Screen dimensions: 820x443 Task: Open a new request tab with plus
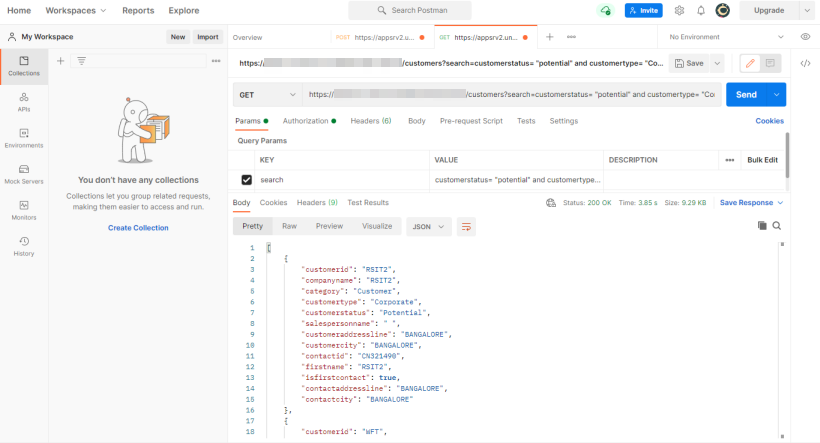550,37
